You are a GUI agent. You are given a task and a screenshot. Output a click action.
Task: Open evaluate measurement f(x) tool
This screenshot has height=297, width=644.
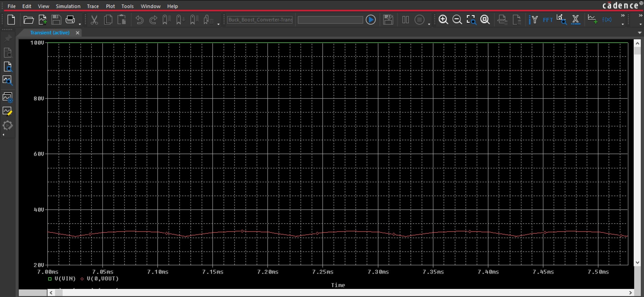607,20
